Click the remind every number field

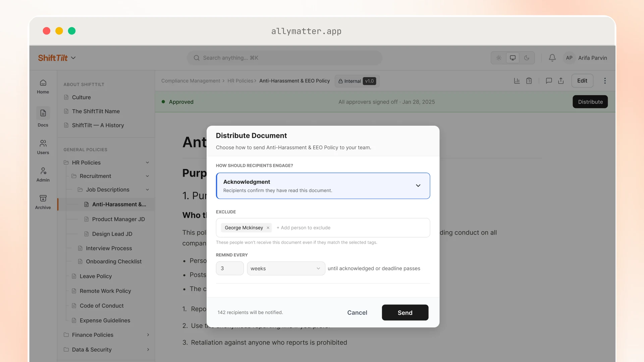pos(230,268)
